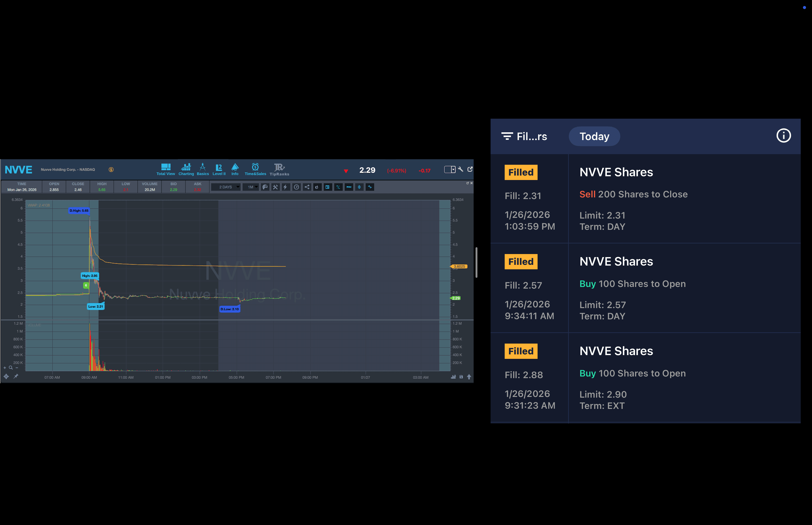This screenshot has width=812, height=525.
Task: Click the NVVE ticker symbol
Action: [x=18, y=169]
